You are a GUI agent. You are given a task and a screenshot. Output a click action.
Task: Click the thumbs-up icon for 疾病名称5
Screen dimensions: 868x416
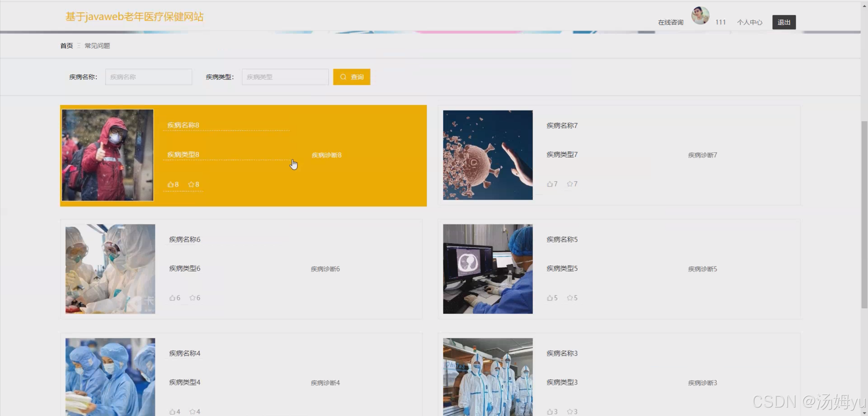click(549, 298)
